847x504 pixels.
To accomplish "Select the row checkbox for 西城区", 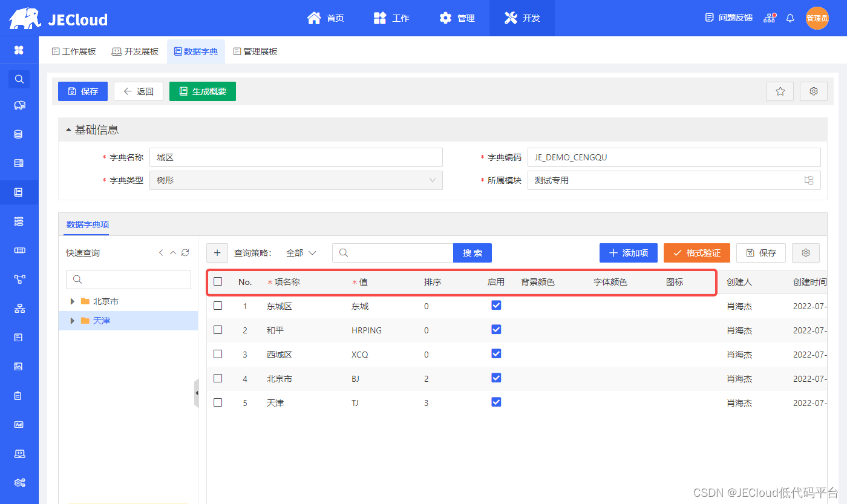I will tap(218, 354).
